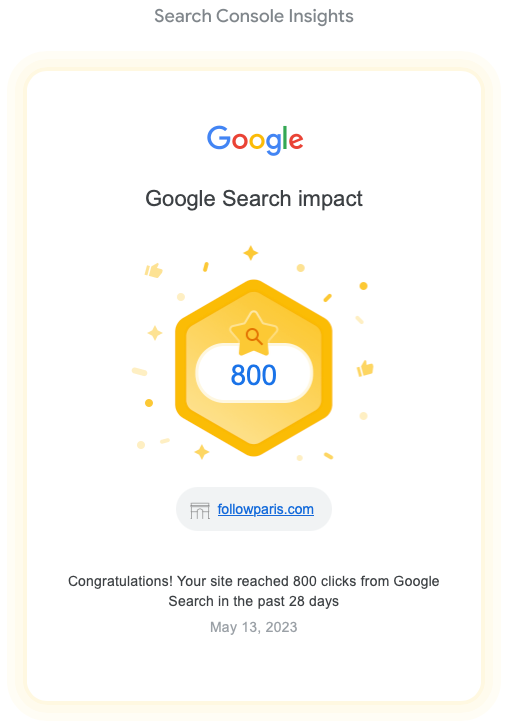Click the Google logo
The height and width of the screenshot is (723, 513).
tap(254, 140)
